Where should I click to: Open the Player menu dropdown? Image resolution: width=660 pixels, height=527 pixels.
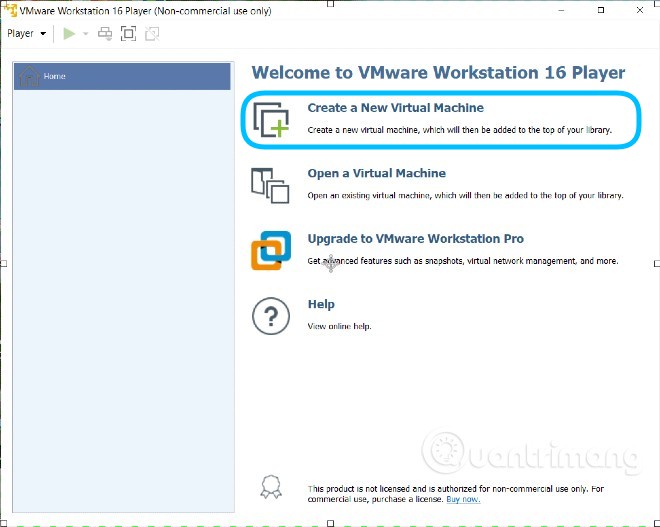pos(27,33)
